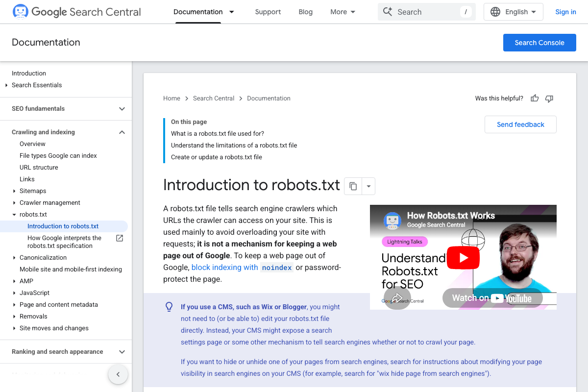
Task: Collapse the robots.txt tree item
Action: (x=14, y=215)
